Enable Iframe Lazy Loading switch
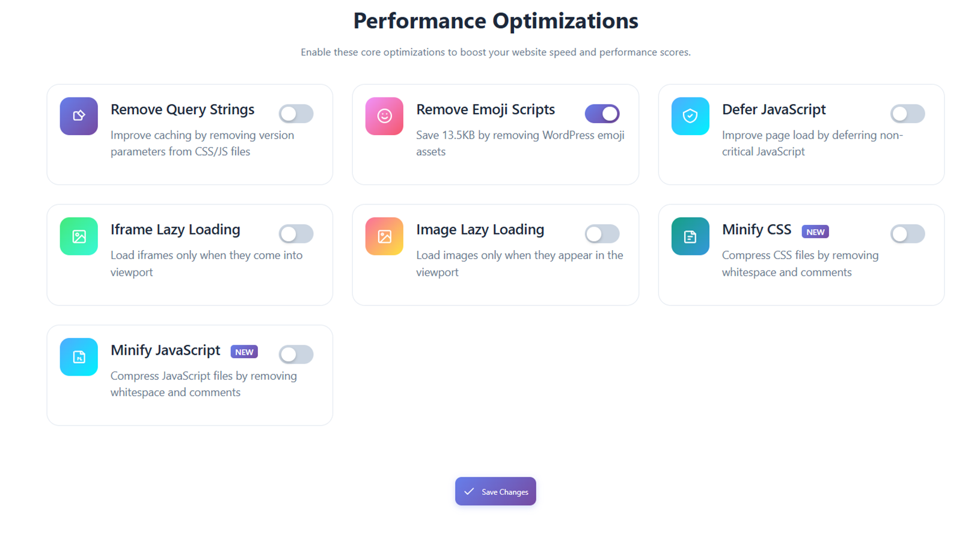Image resolution: width=980 pixels, height=541 pixels. click(x=296, y=234)
